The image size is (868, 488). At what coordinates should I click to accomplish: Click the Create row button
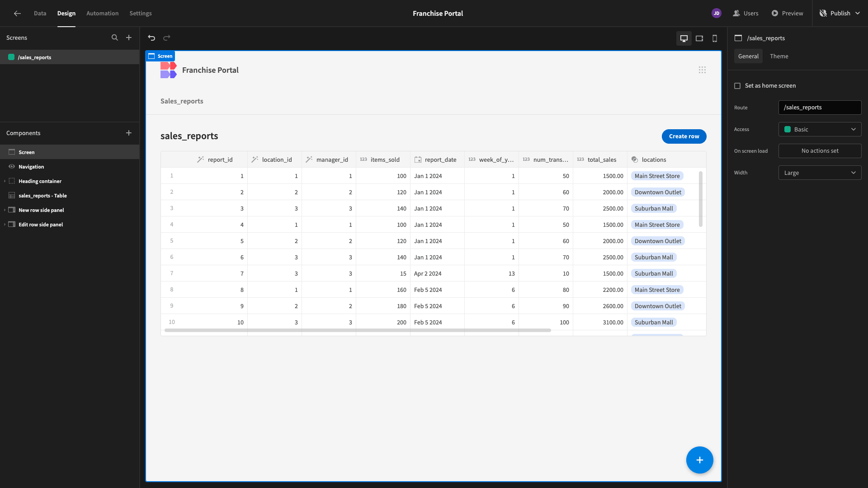click(x=684, y=136)
